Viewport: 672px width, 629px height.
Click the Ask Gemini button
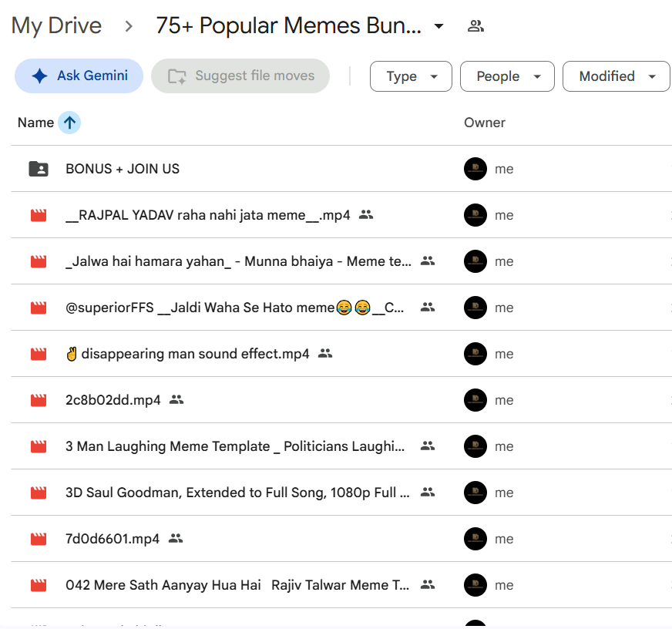79,76
